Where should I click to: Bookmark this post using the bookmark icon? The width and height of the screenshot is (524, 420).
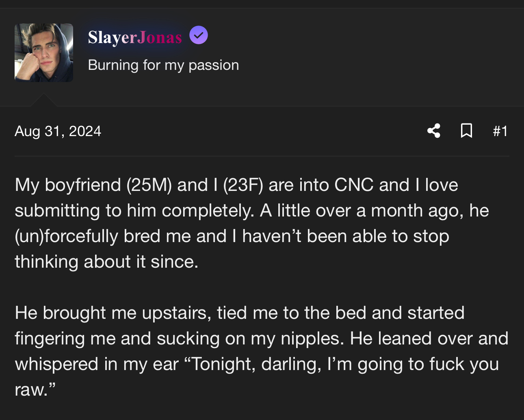pos(466,131)
